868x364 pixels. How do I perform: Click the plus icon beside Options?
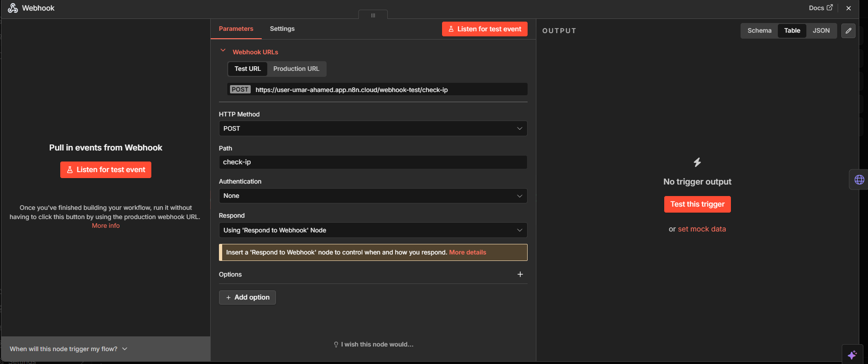[520, 274]
